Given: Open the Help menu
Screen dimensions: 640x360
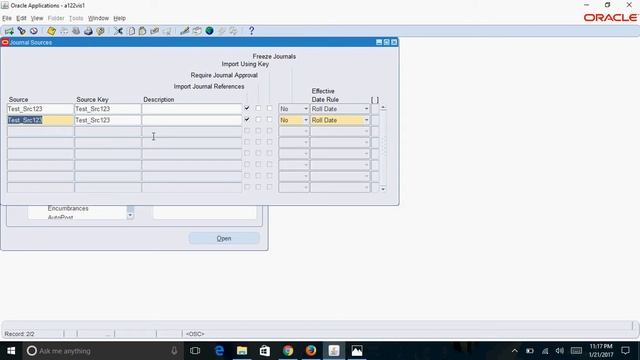Looking at the screenshot, I should point(120,18).
